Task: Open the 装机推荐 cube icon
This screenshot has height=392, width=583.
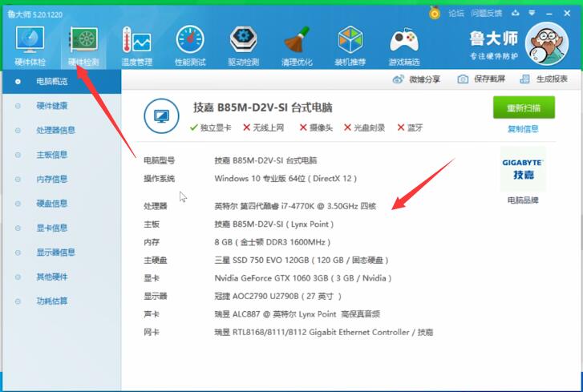Action: click(x=350, y=46)
